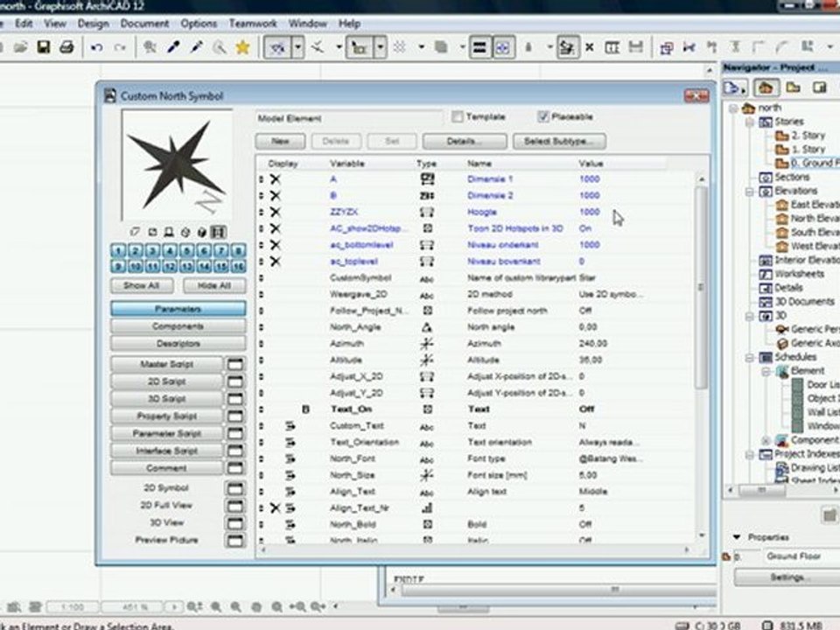
Task: Uncheck the Placeable checkbox
Action: click(543, 117)
